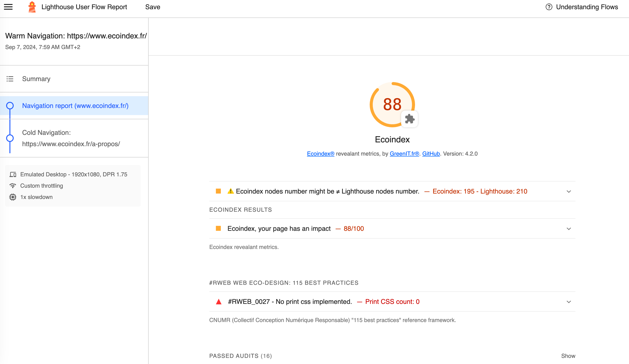Click the CNUMR reference framework description
The width and height of the screenshot is (629, 364).
pyautogui.click(x=332, y=320)
